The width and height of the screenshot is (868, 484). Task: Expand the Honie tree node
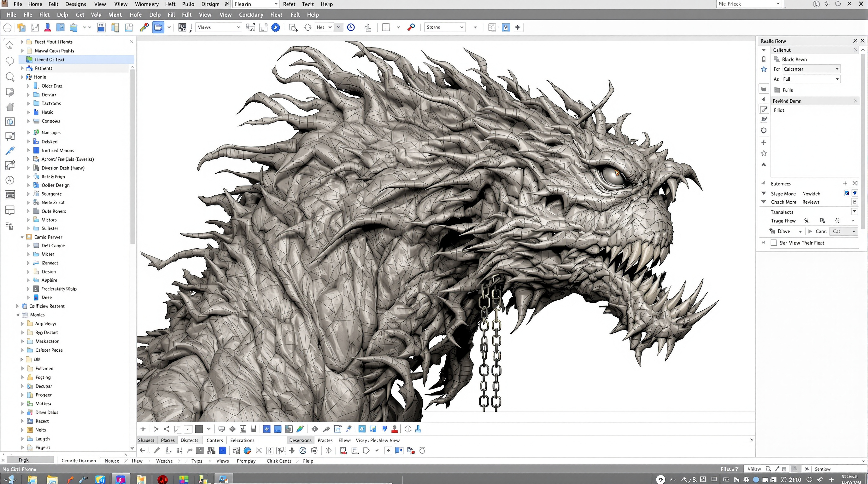pyautogui.click(x=22, y=77)
